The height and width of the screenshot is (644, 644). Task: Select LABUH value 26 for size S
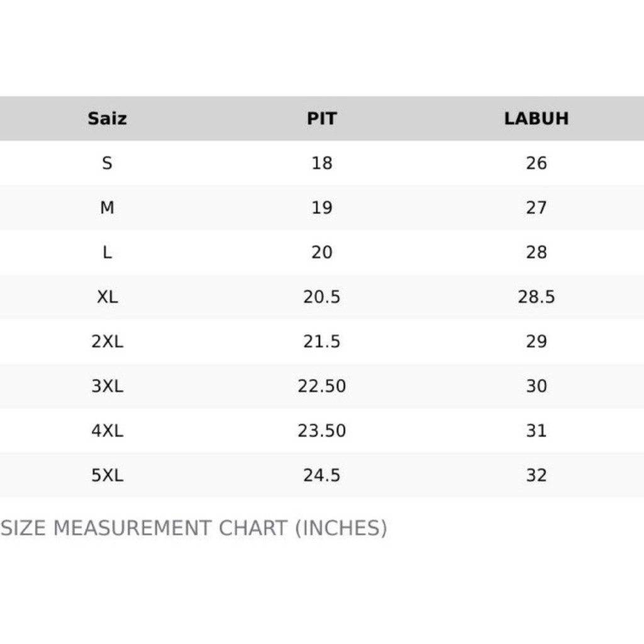[x=536, y=163]
